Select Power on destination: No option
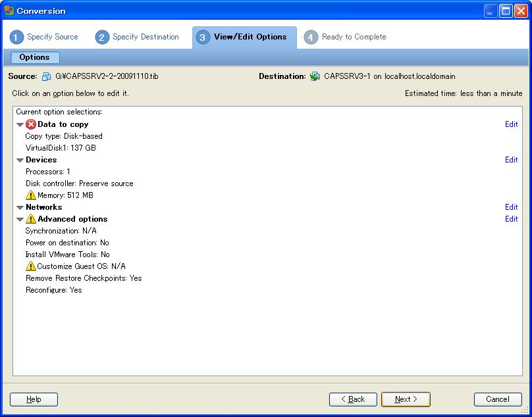The image size is (532, 417). (67, 243)
